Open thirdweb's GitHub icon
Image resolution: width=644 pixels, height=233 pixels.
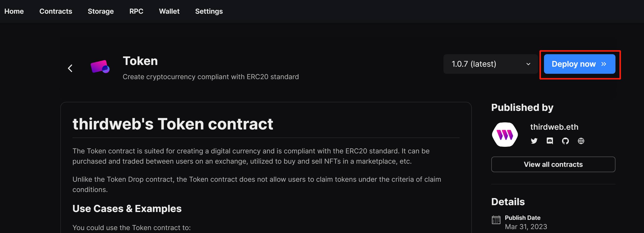565,141
